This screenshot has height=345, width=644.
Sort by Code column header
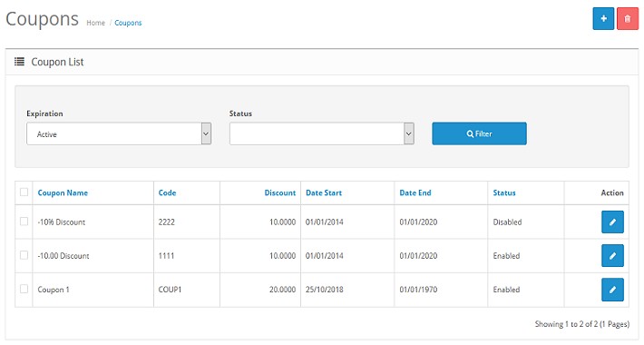click(x=167, y=192)
